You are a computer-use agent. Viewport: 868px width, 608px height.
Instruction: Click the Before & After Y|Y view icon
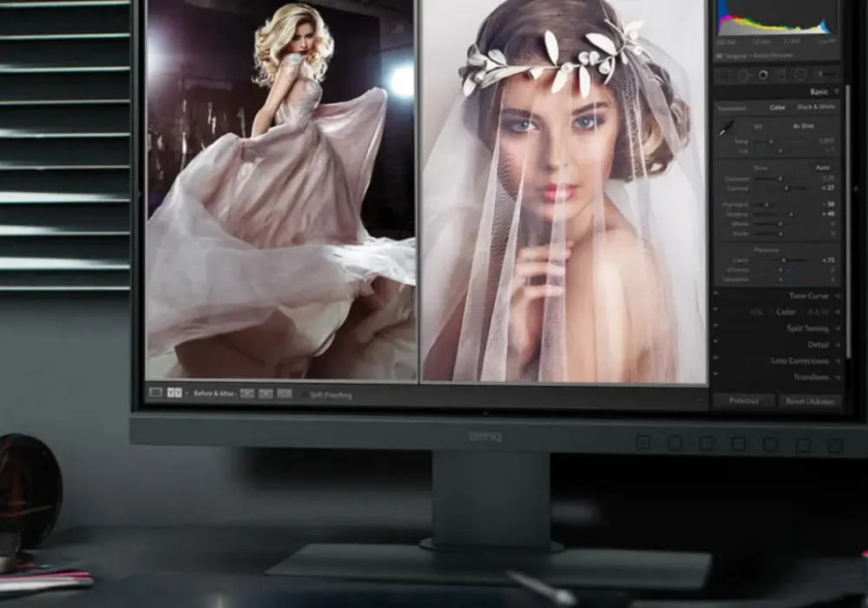174,393
